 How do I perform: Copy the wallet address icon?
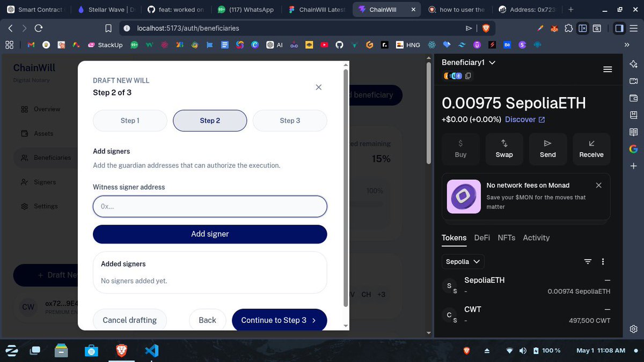pyautogui.click(x=468, y=76)
